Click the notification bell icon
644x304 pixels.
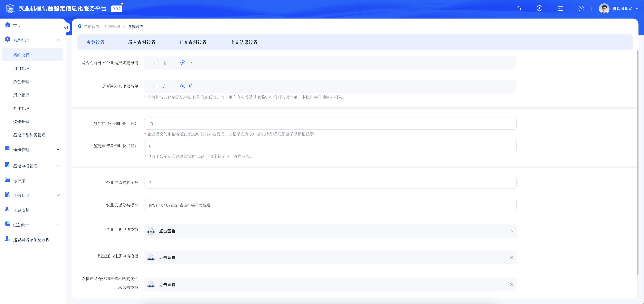(519, 9)
